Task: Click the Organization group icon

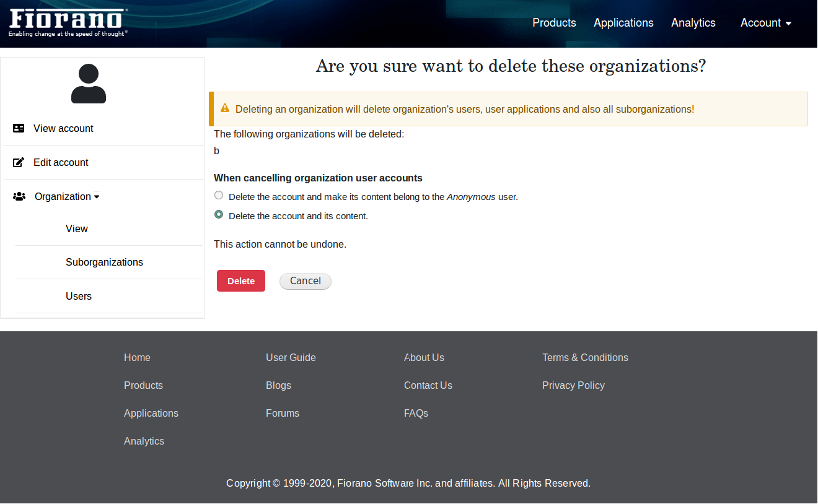Action: [19, 197]
